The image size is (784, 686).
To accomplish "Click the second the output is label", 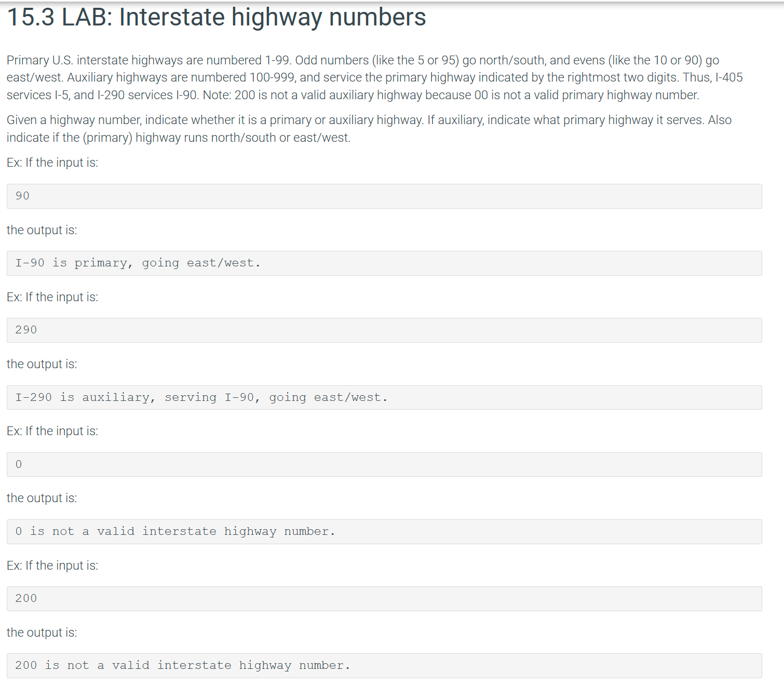I will (x=42, y=364).
